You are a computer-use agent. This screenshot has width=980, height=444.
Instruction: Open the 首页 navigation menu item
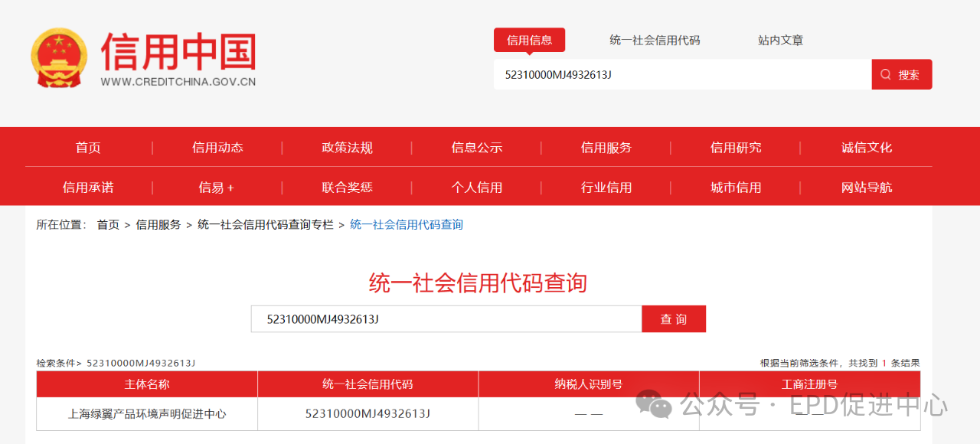(x=88, y=148)
